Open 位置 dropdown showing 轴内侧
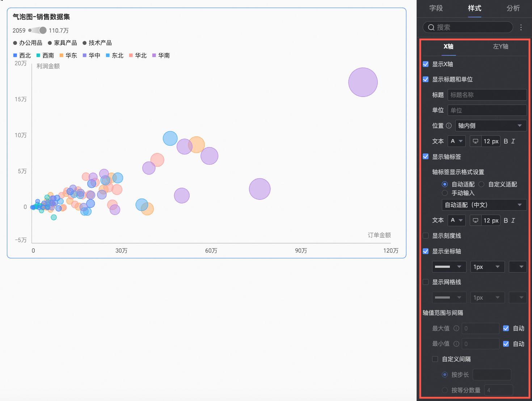Viewport: 532px width, 401px height. 491,126
